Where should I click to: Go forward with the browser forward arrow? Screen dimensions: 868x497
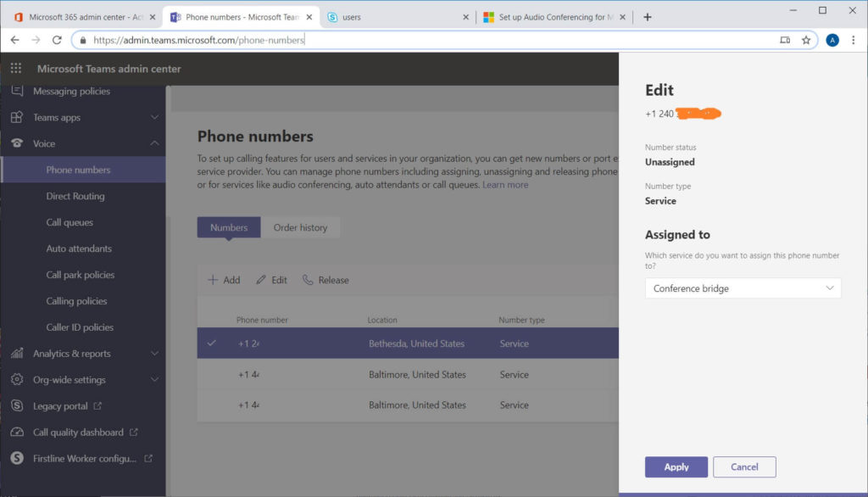tap(36, 40)
